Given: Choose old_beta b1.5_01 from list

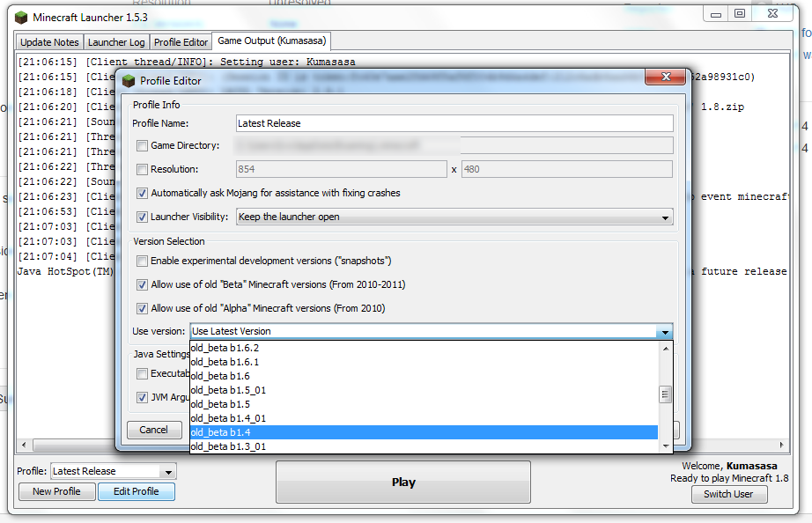Looking at the screenshot, I should coord(424,390).
